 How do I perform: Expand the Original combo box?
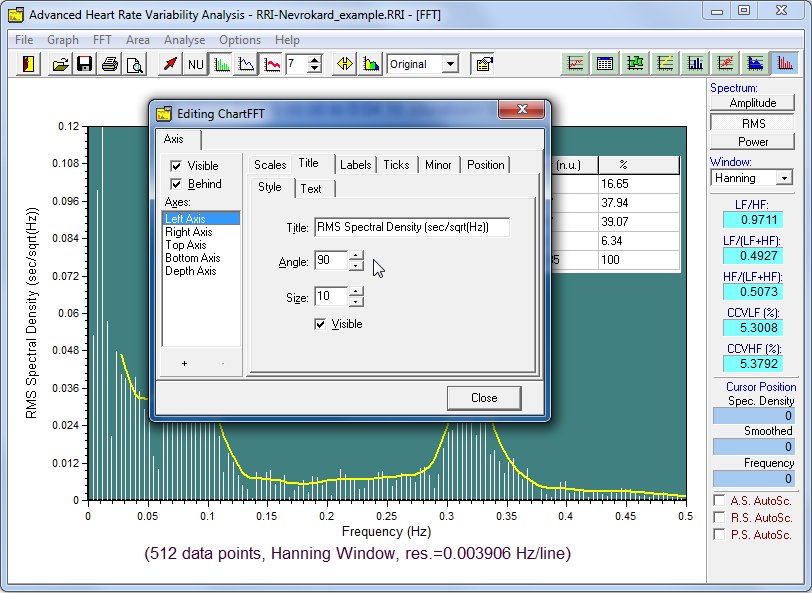[x=450, y=64]
